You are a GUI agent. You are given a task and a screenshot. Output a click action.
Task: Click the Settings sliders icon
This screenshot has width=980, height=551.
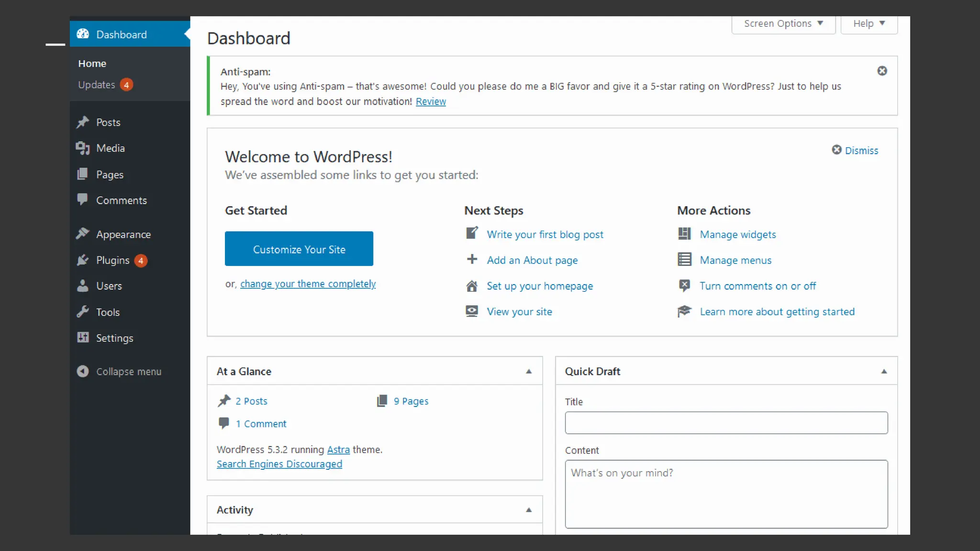tap(83, 338)
